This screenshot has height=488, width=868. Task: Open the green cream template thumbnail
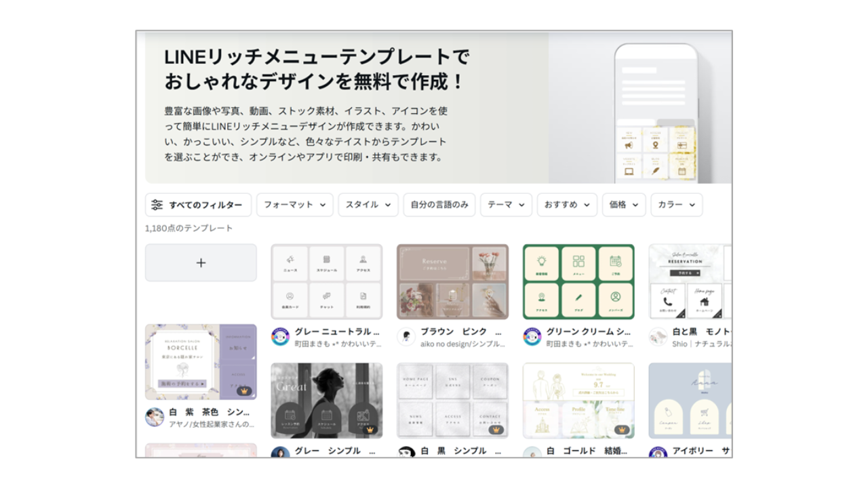578,281
